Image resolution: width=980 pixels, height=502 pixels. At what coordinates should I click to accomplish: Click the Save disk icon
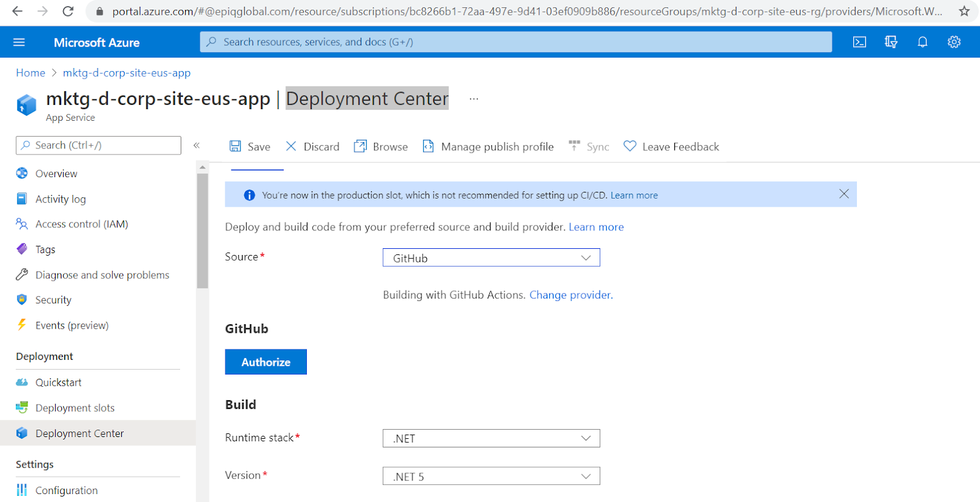(x=235, y=146)
